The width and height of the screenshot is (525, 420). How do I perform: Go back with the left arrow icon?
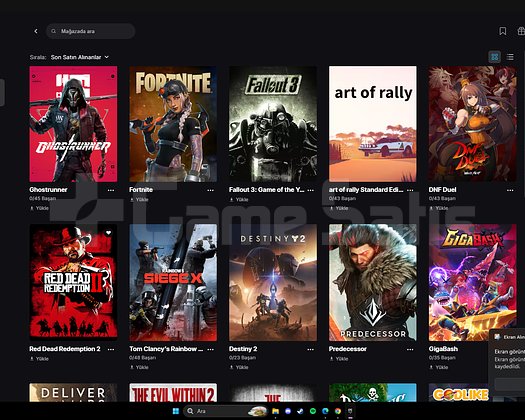(x=36, y=31)
